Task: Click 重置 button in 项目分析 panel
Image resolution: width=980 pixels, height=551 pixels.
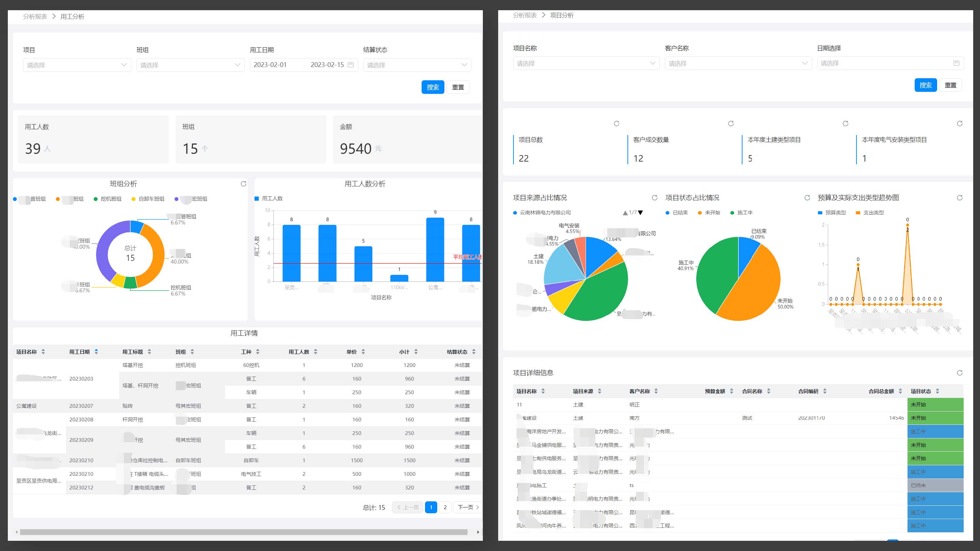Action: pyautogui.click(x=950, y=85)
